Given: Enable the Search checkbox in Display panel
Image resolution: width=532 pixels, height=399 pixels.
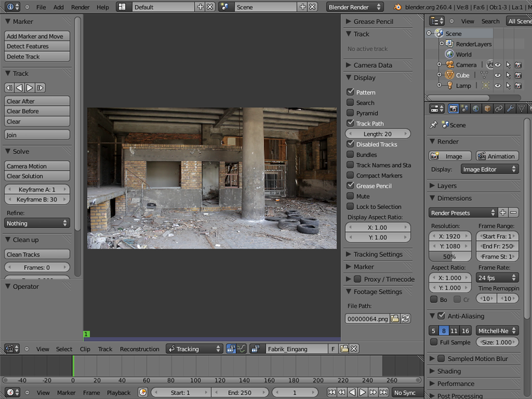Looking at the screenshot, I should [x=349, y=102].
